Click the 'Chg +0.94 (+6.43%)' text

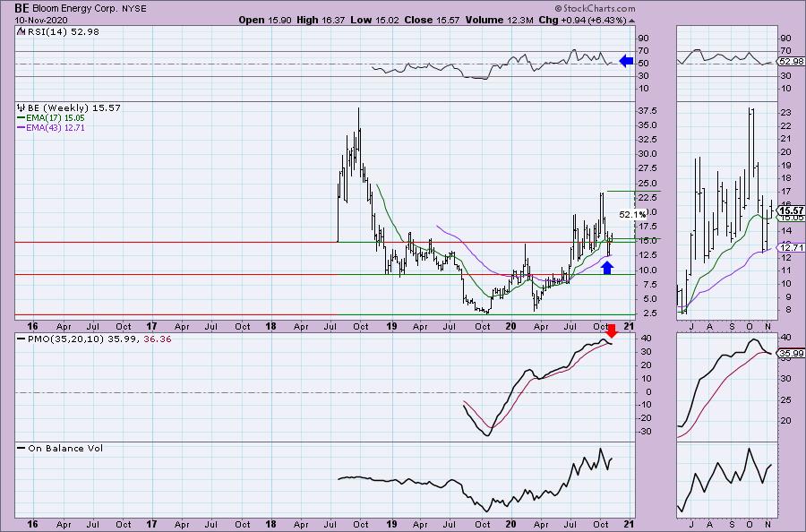(x=582, y=20)
